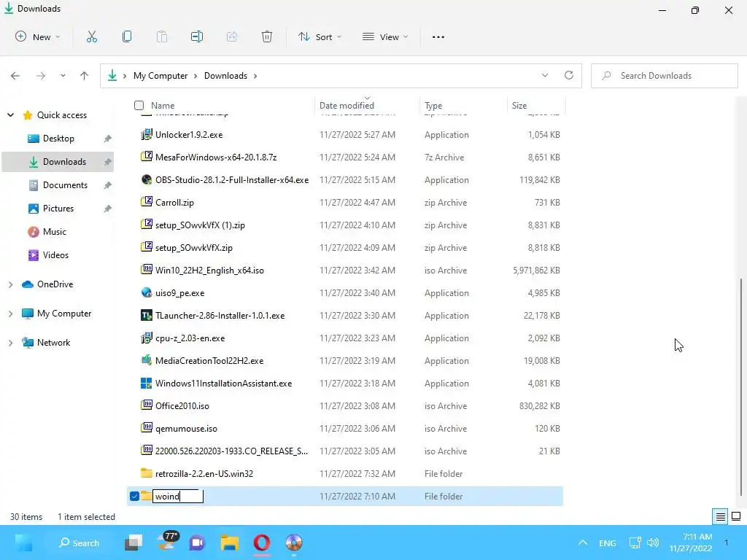This screenshot has height=560, width=747.
Task: Expand the address bar history dropdown
Action: tap(545, 75)
